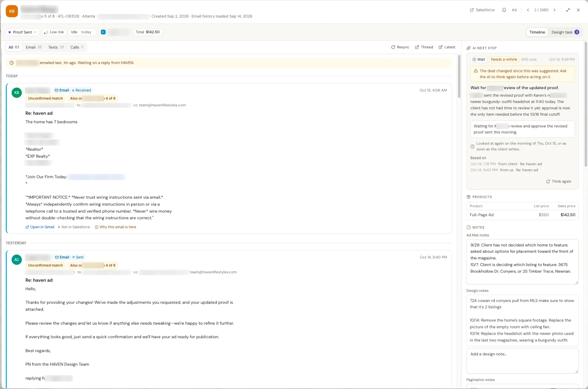
Task: Click the KB orange avatar in header
Action: [12, 11]
